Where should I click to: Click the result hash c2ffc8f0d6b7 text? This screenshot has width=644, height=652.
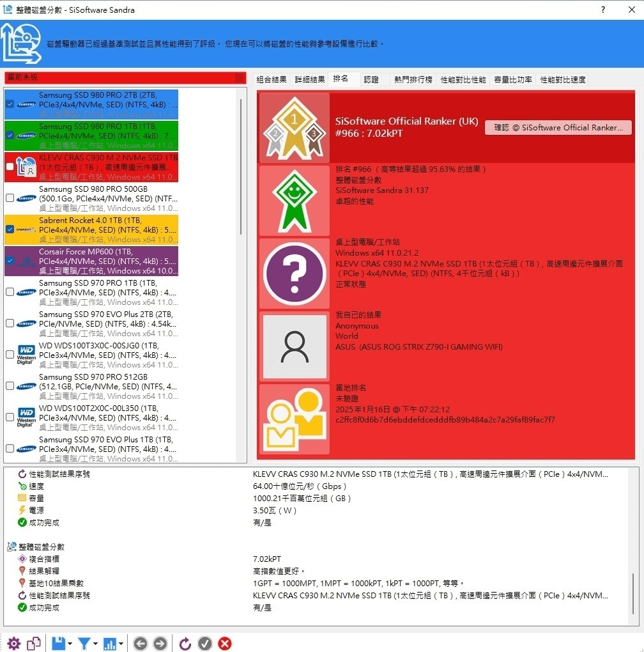[x=445, y=419]
